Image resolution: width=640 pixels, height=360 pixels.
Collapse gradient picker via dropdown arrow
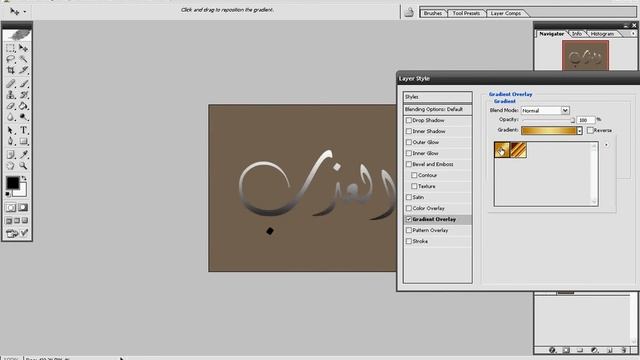(x=579, y=131)
